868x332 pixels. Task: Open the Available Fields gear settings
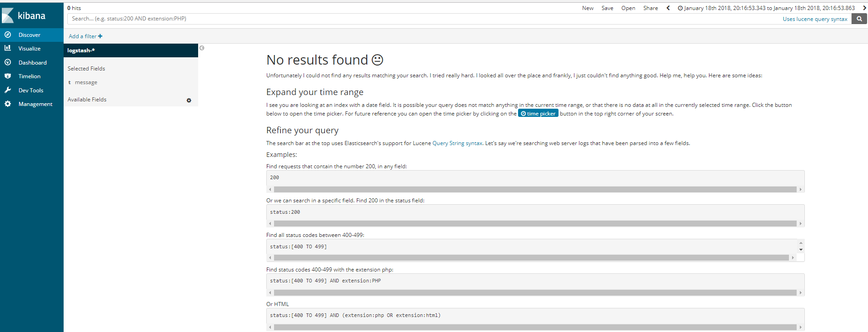pos(189,100)
